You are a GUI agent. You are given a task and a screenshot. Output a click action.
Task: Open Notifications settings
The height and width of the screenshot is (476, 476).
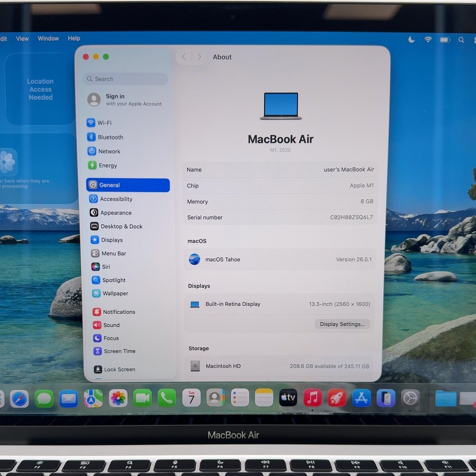114,312
